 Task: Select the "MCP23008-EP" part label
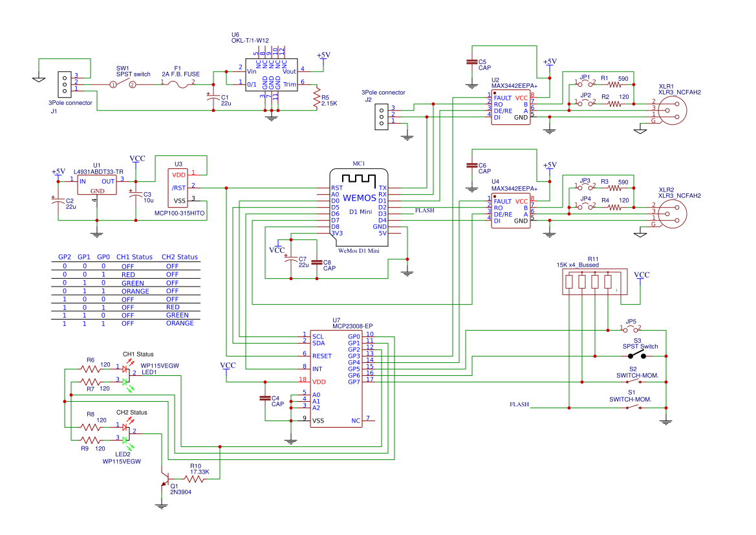point(352,326)
